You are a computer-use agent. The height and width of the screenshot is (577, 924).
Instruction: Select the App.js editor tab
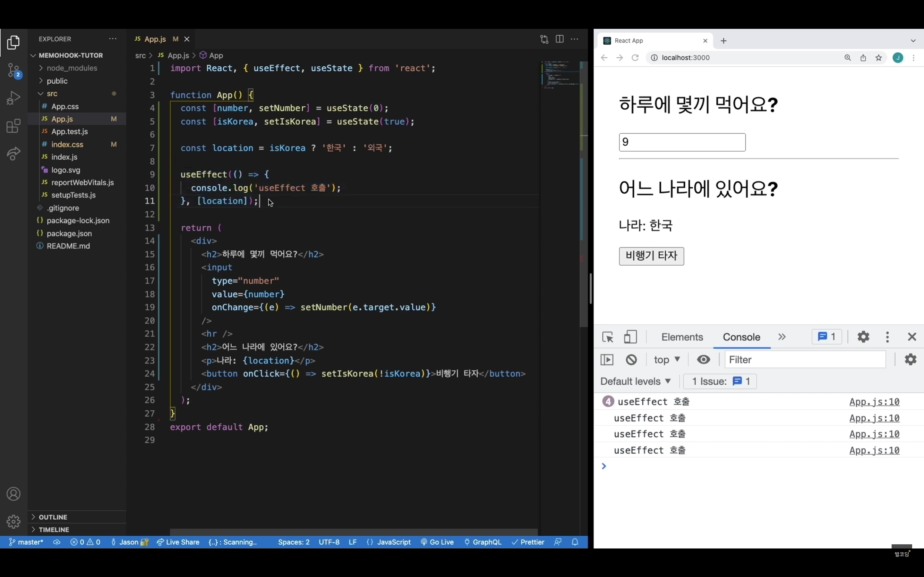coord(155,39)
